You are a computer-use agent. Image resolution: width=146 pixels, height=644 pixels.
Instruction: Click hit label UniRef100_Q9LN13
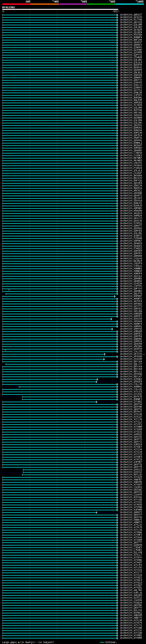point(131,72)
